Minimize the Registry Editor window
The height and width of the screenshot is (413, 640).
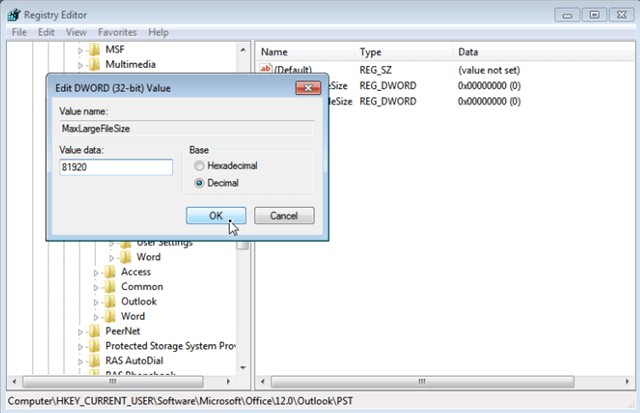click(x=567, y=15)
